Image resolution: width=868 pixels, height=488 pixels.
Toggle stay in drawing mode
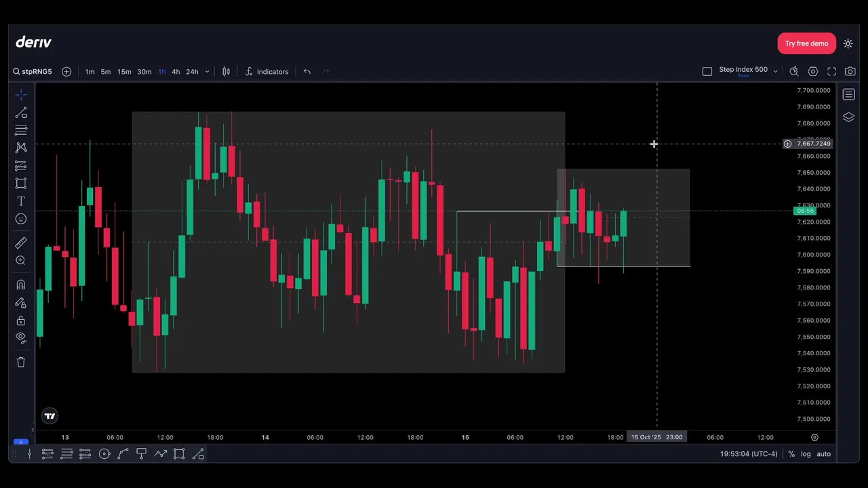[21, 303]
